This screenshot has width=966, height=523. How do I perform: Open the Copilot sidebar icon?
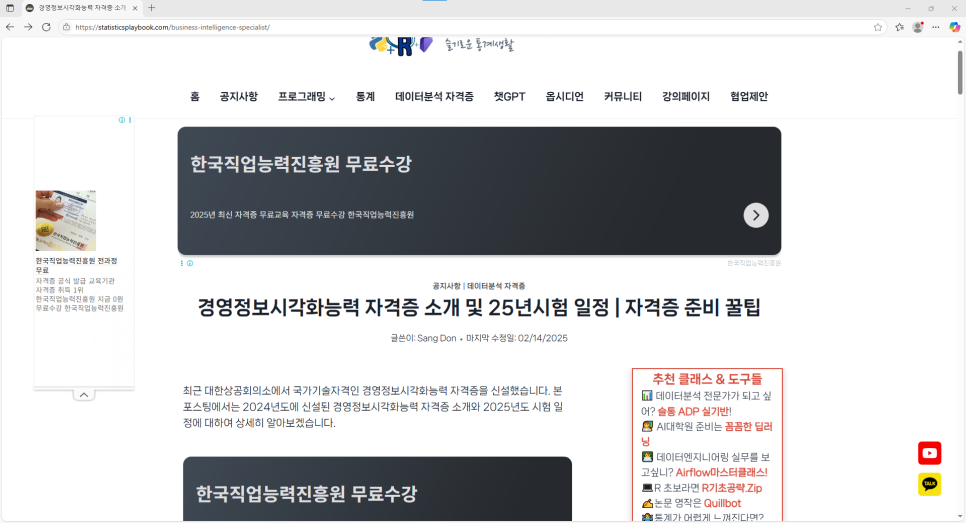click(954, 27)
